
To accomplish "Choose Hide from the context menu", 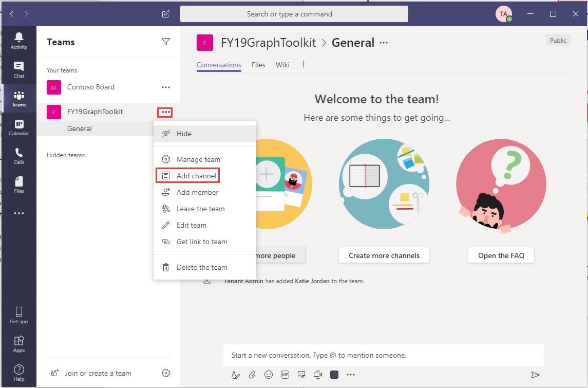I will coord(205,134).
